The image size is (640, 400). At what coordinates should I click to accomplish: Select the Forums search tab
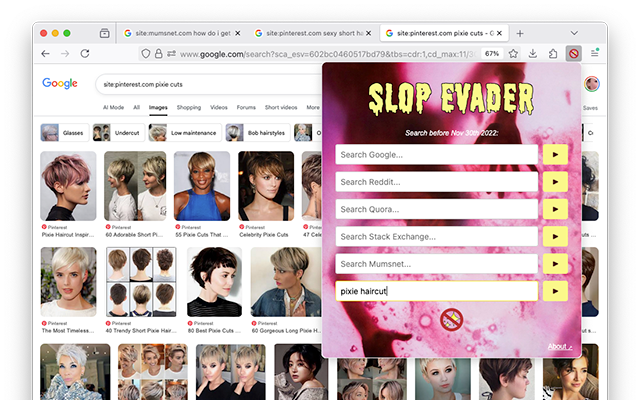pos(246,107)
